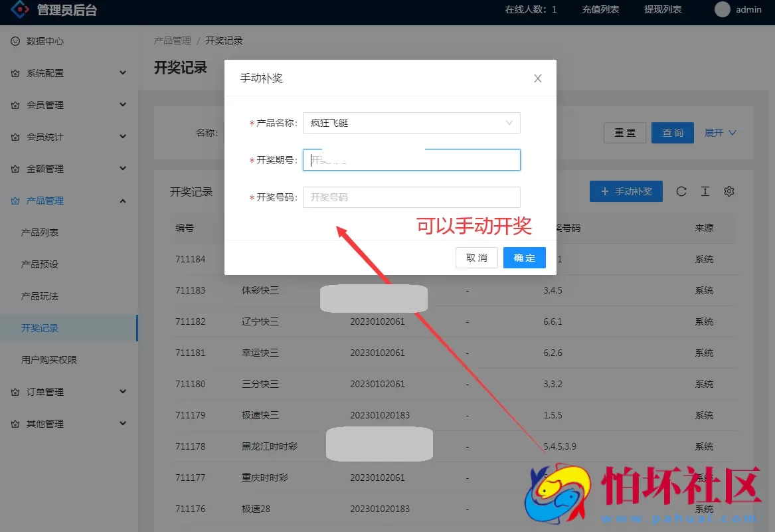
Task: Open the column settings gear icon
Action: point(729,191)
